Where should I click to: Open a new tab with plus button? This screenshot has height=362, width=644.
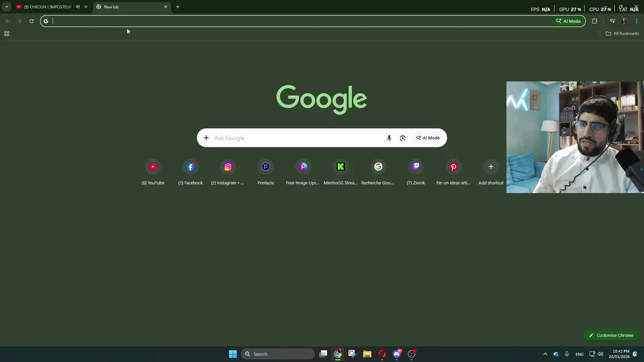coord(178,7)
